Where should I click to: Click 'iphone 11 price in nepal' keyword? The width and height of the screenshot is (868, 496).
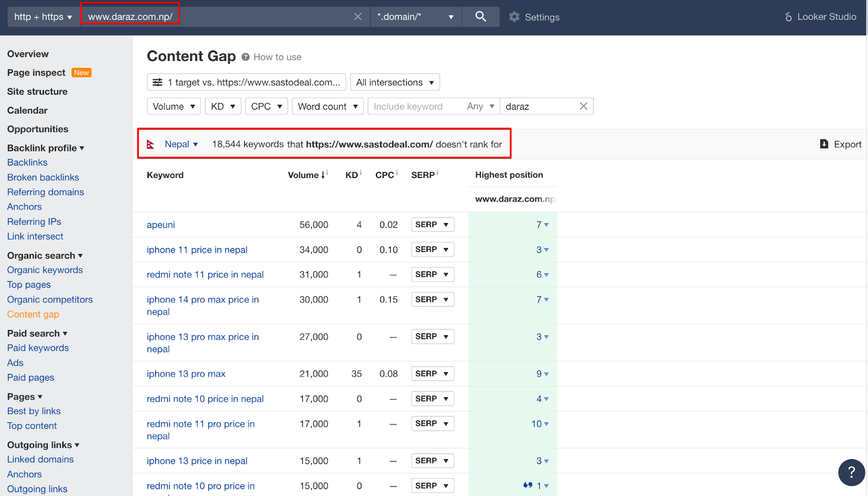click(x=197, y=250)
